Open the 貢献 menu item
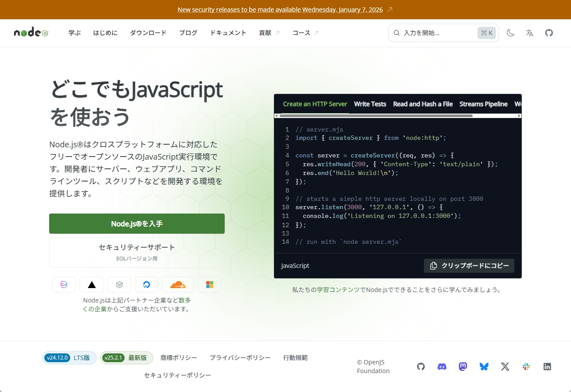The width and height of the screenshot is (571, 392). click(x=269, y=33)
